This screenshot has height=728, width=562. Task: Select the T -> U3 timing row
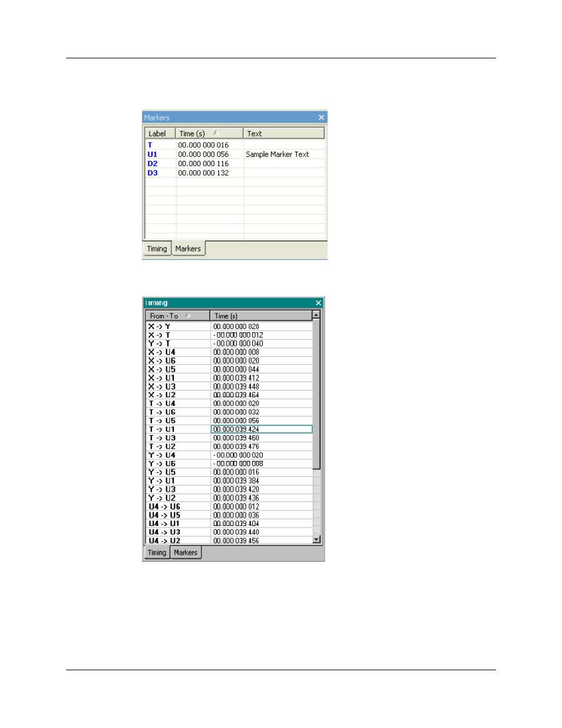(229, 438)
